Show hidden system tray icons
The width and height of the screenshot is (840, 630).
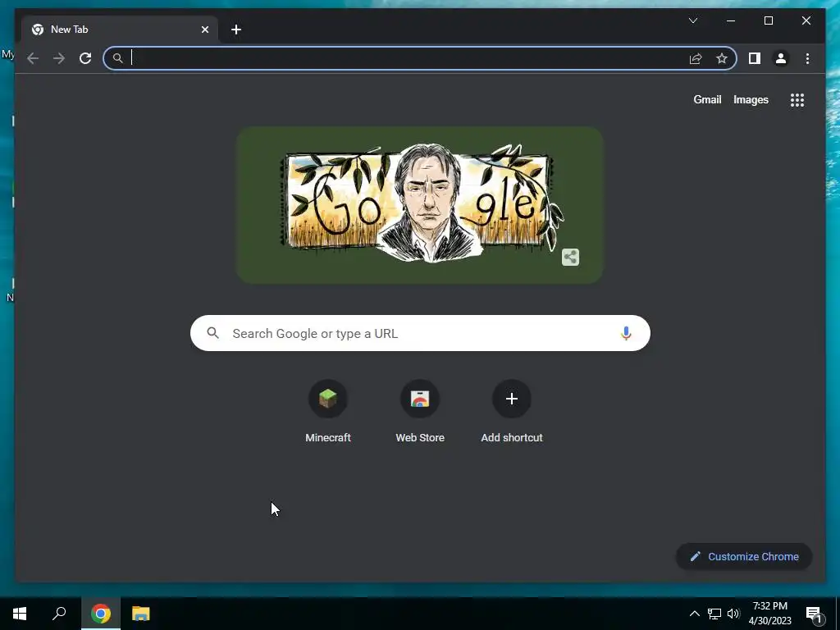[694, 614]
